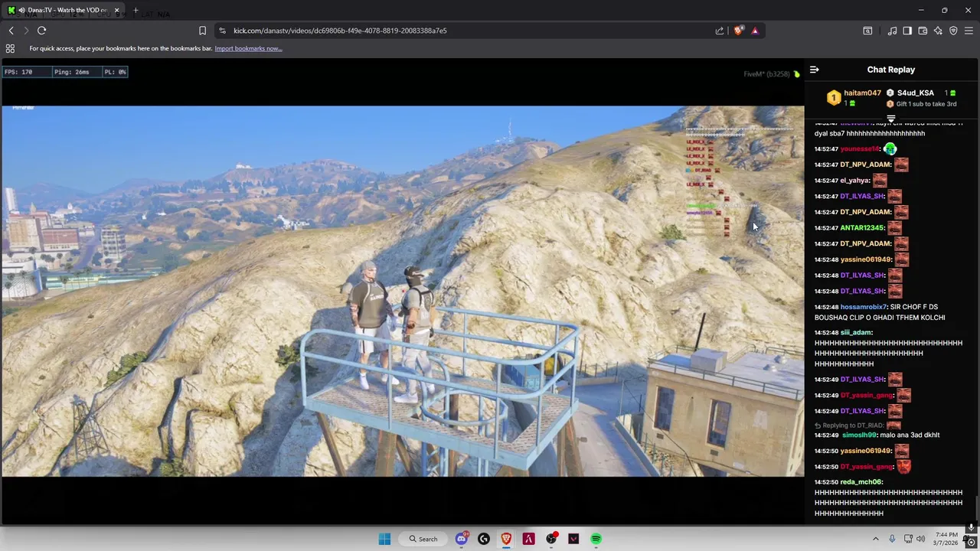
Task: Click the 'Import bookmarks now...' link
Action: [248, 48]
